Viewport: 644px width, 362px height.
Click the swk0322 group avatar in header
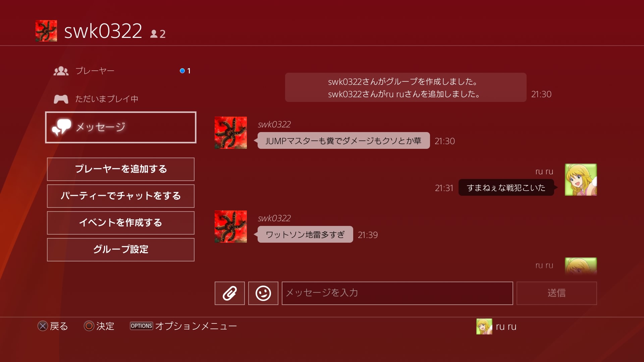[x=46, y=31]
